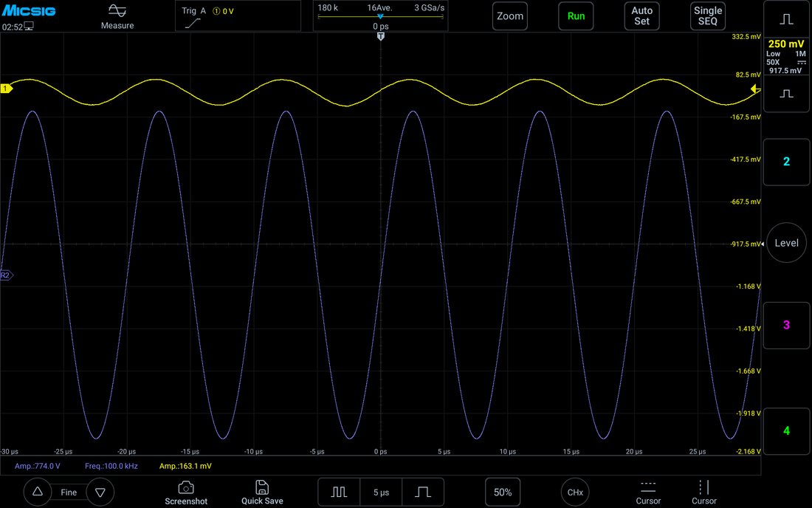This screenshot has height=508, width=812.
Task: Turn on channel 4
Action: pos(786,431)
